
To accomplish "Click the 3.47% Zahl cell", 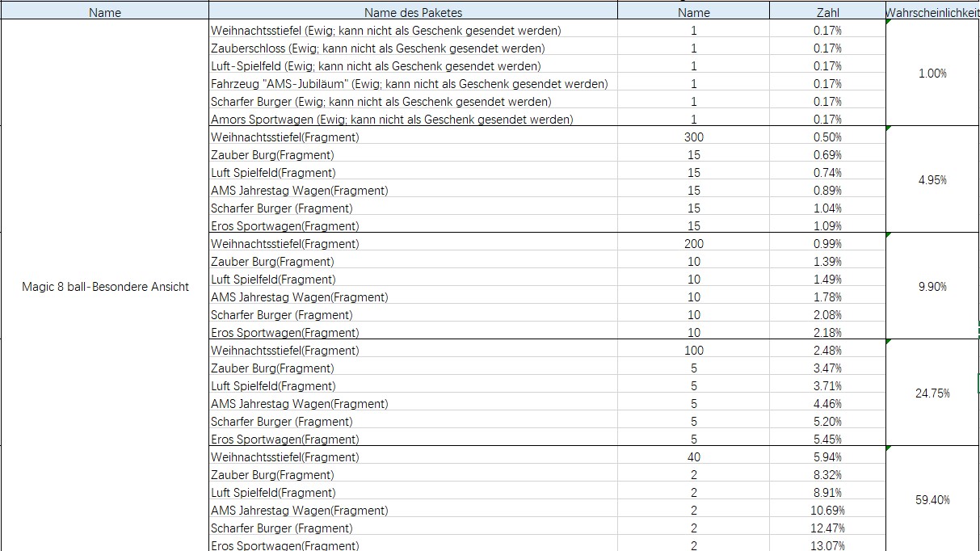I will (x=828, y=368).
